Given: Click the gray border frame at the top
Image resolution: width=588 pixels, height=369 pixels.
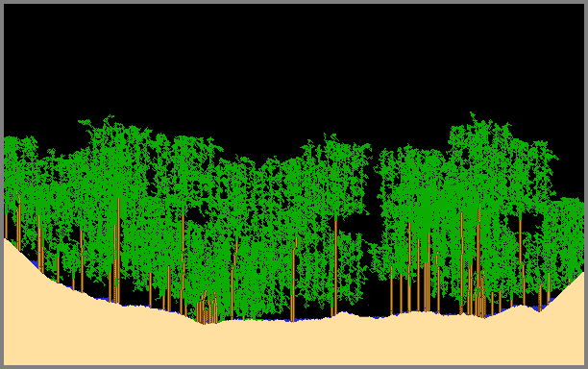Looking at the screenshot, I should coord(294,2).
